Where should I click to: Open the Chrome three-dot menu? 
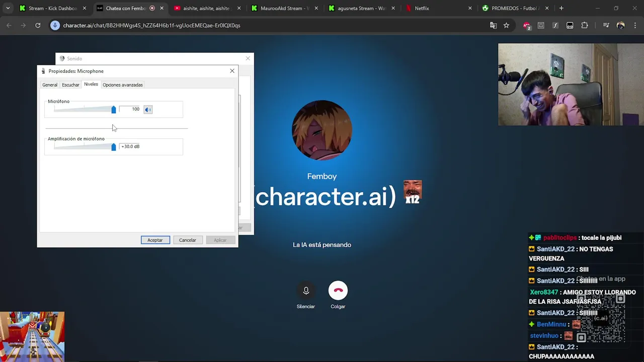pyautogui.click(x=634, y=25)
